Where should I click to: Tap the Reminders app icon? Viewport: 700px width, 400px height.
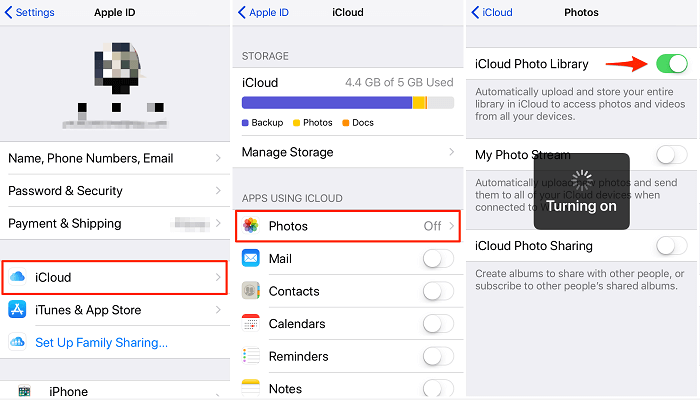pyautogui.click(x=251, y=357)
